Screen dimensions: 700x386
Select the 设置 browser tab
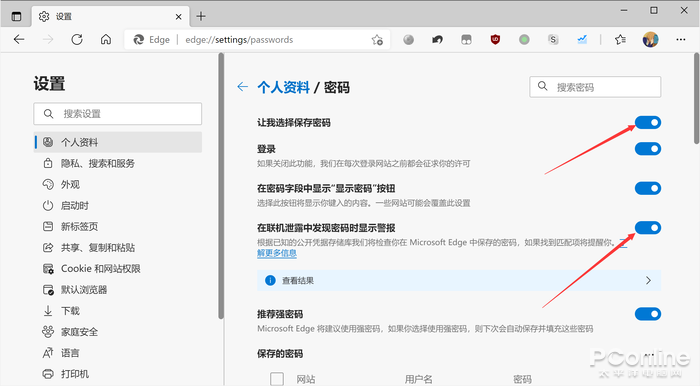(x=110, y=17)
